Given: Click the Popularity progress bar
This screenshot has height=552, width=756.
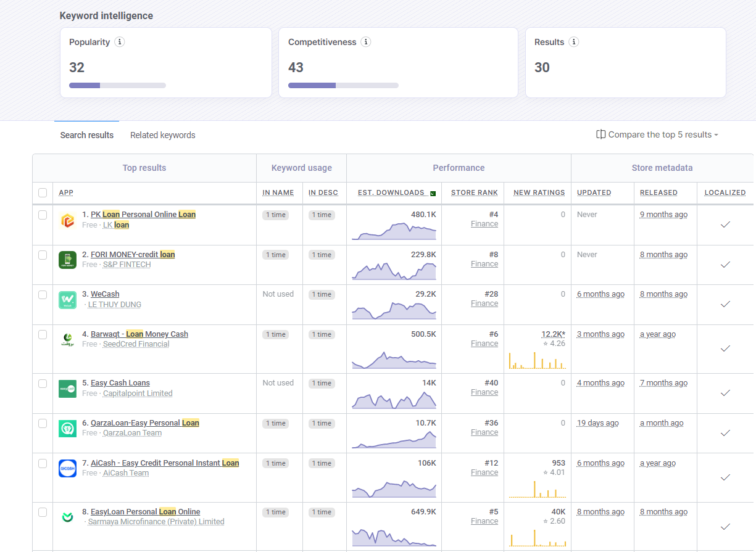Looking at the screenshot, I should click(x=117, y=85).
